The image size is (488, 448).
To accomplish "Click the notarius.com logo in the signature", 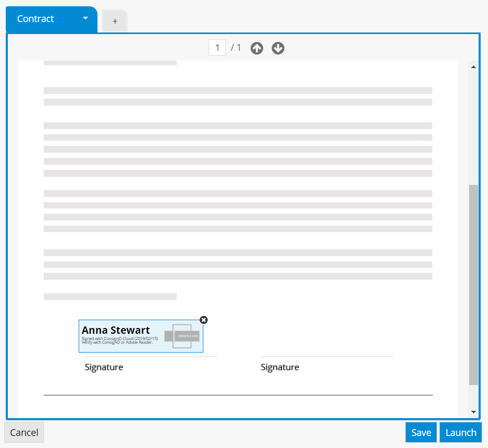I will pyautogui.click(x=182, y=336).
